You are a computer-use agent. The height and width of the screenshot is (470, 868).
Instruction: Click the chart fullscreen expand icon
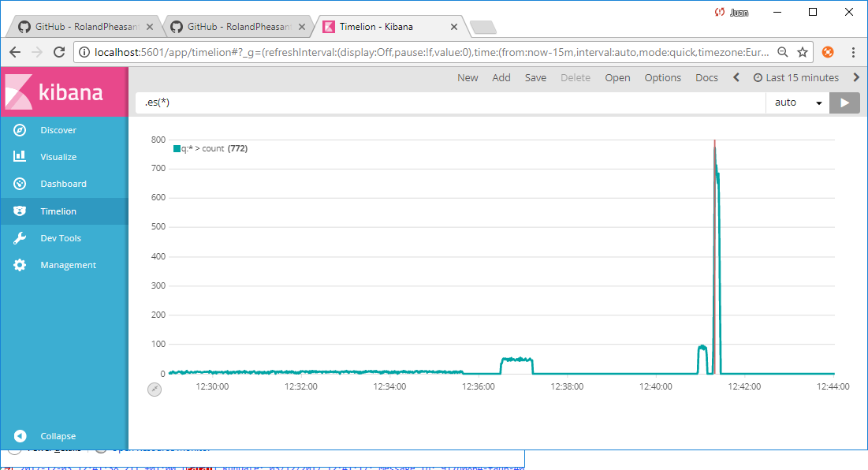click(x=155, y=390)
